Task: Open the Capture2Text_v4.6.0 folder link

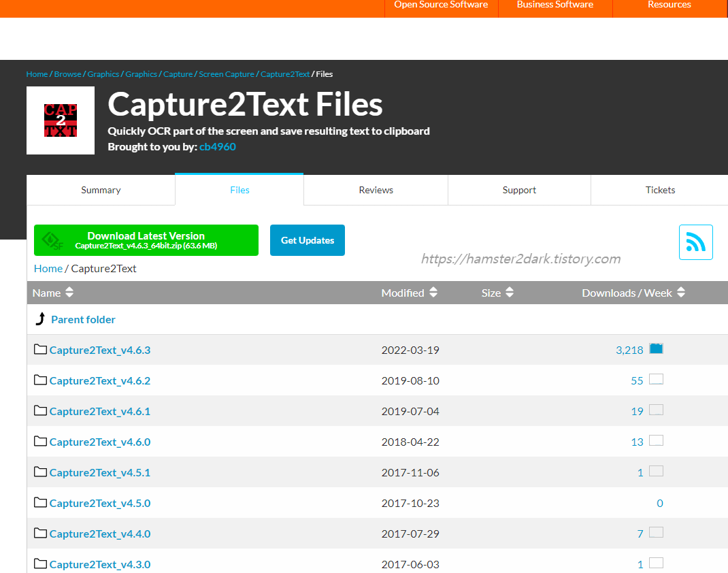Action: pos(100,442)
